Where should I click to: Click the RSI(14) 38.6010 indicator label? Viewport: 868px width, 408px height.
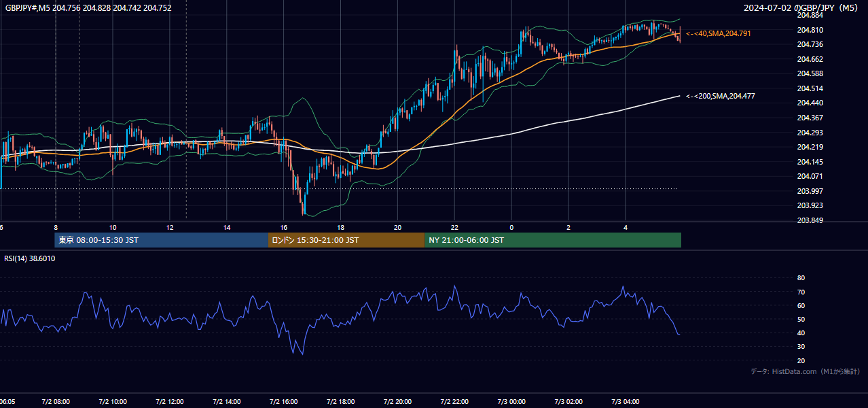(30, 258)
